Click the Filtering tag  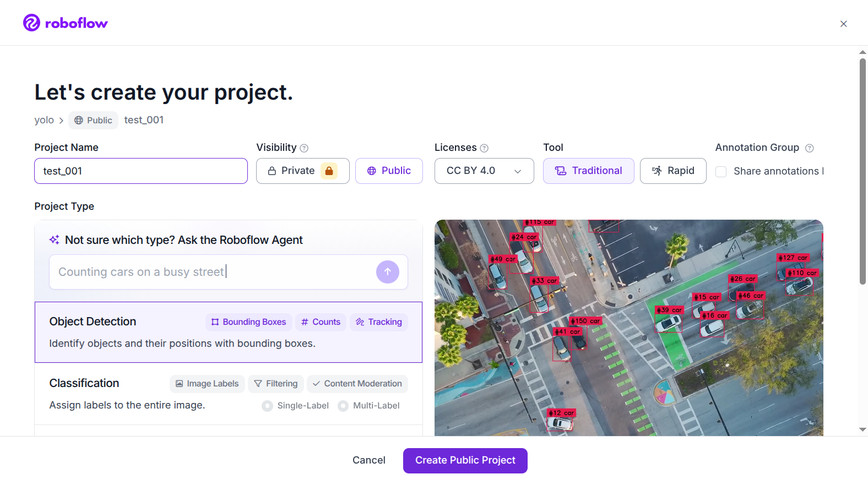tap(276, 384)
